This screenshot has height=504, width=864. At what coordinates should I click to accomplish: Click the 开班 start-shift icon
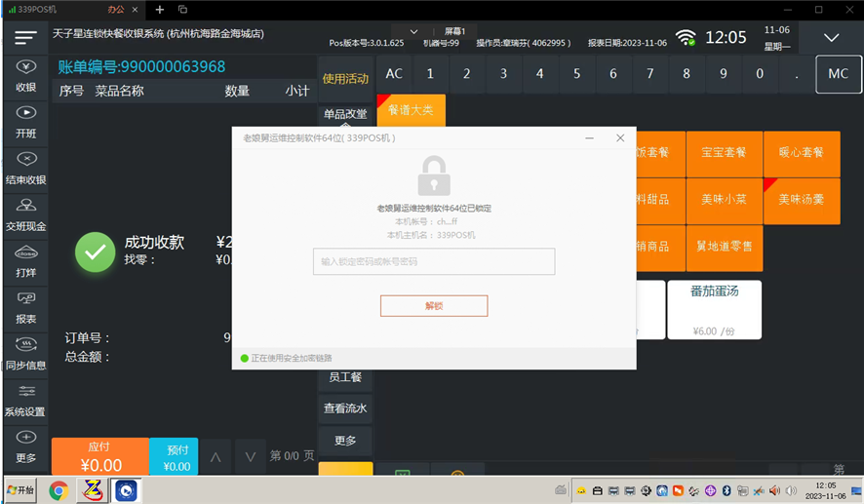pyautogui.click(x=26, y=122)
